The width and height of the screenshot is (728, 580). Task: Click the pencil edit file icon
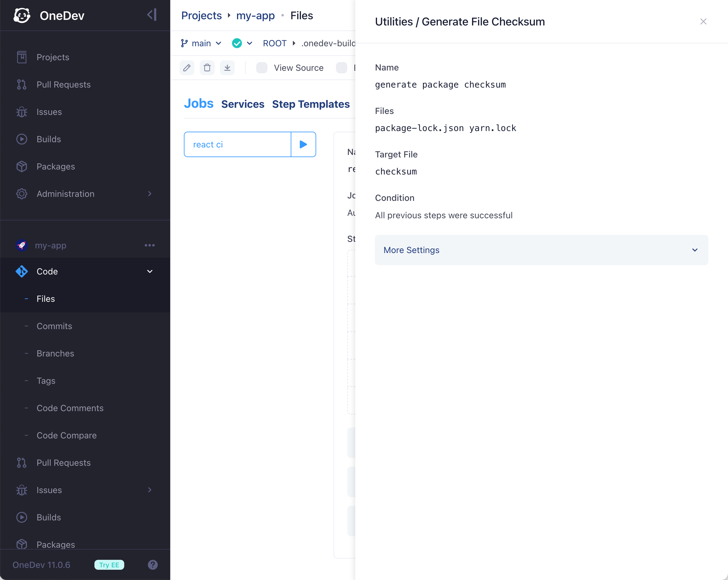pos(187,68)
